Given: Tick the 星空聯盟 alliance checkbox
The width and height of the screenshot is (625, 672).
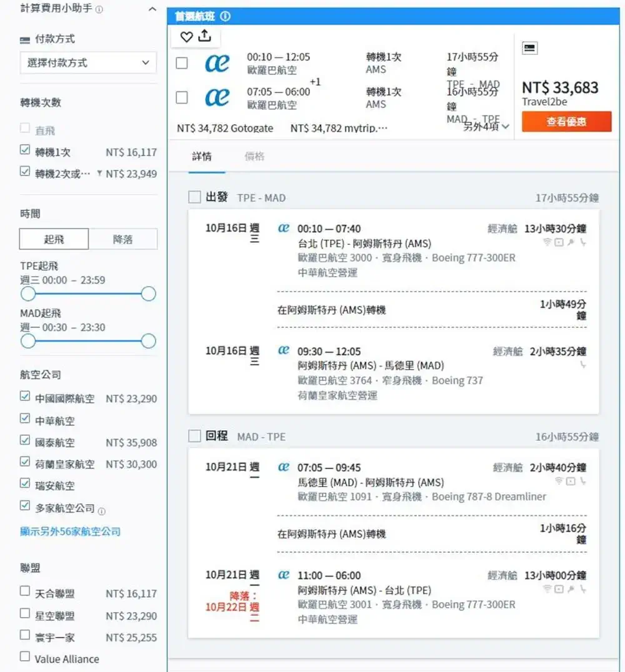Looking at the screenshot, I should coord(25,613).
